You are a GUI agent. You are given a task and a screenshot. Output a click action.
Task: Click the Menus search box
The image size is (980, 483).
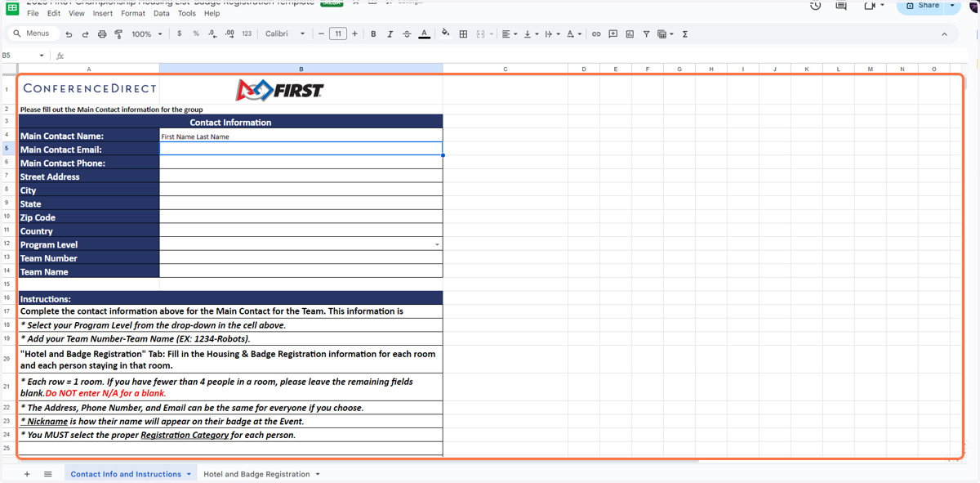[33, 34]
